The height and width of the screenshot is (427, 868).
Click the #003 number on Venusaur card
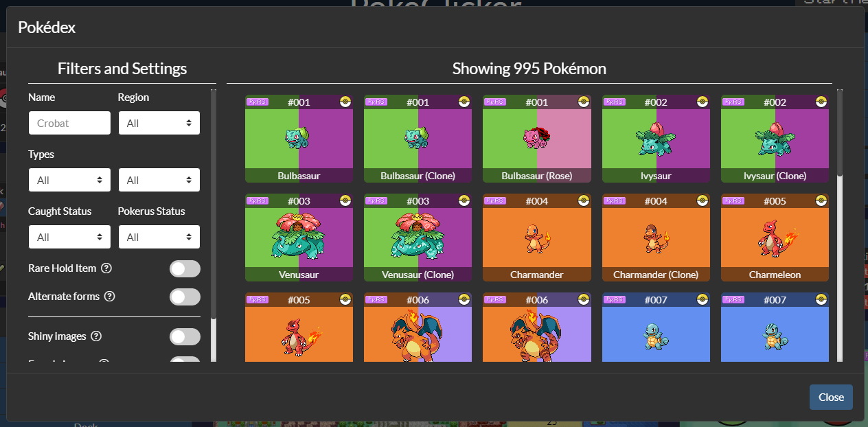pyautogui.click(x=299, y=201)
